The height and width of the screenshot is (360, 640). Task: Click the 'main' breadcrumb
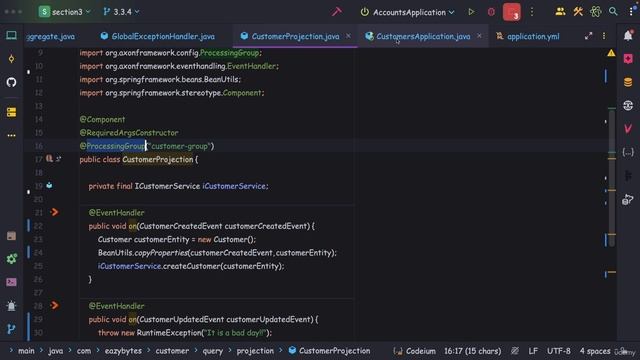26,351
